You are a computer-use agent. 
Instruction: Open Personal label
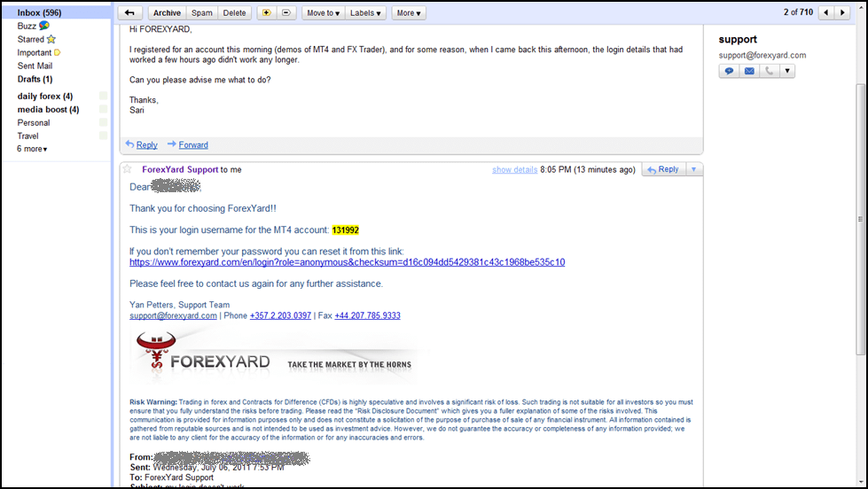(x=33, y=123)
